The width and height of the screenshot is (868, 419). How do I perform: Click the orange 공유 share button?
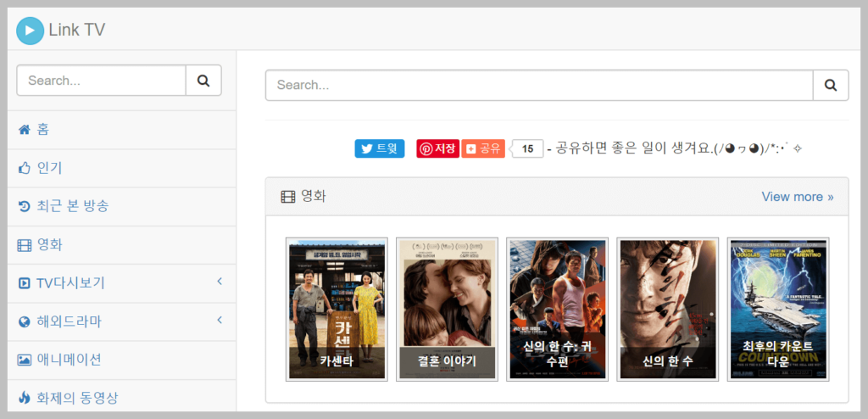pos(483,148)
